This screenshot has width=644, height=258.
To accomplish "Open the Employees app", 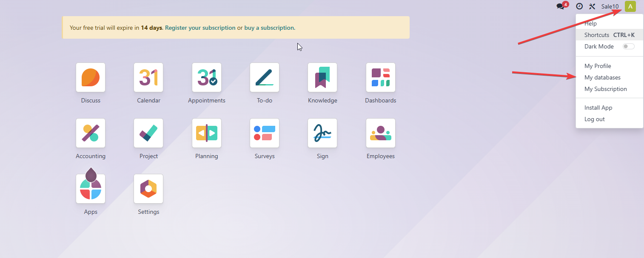I will click(381, 133).
